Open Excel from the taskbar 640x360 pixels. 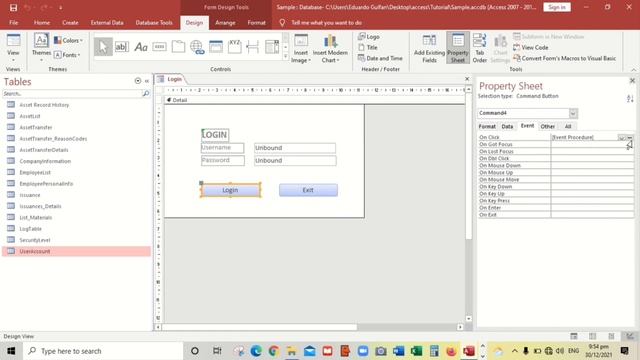point(416,351)
